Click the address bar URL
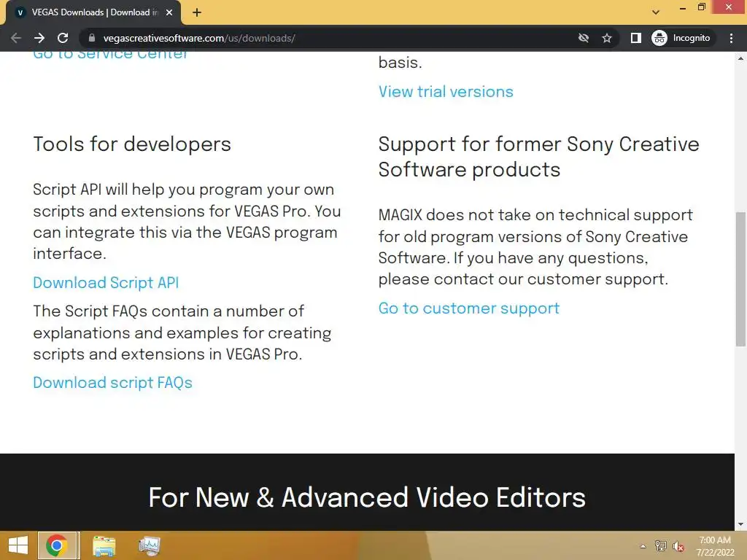 199,38
